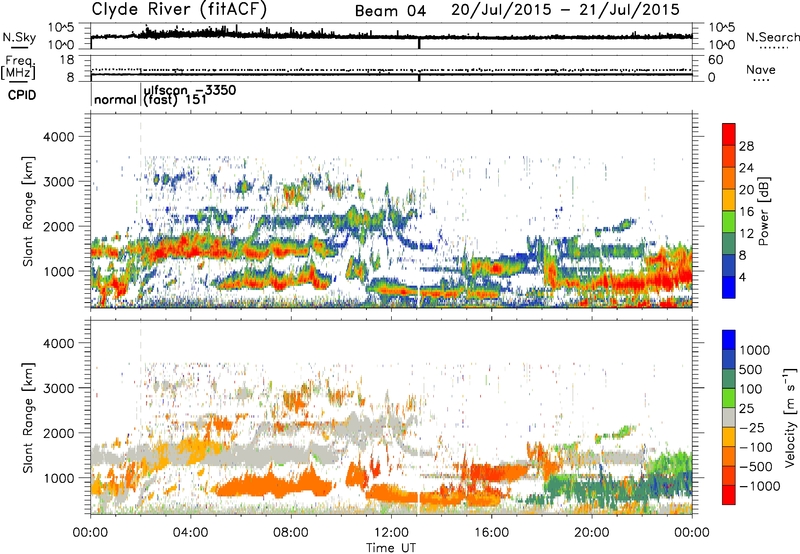Image resolution: width=800 pixels, height=554 pixels.
Task: Click the 'Slant Range [km]' label of power panel
Action: click(x=28, y=211)
